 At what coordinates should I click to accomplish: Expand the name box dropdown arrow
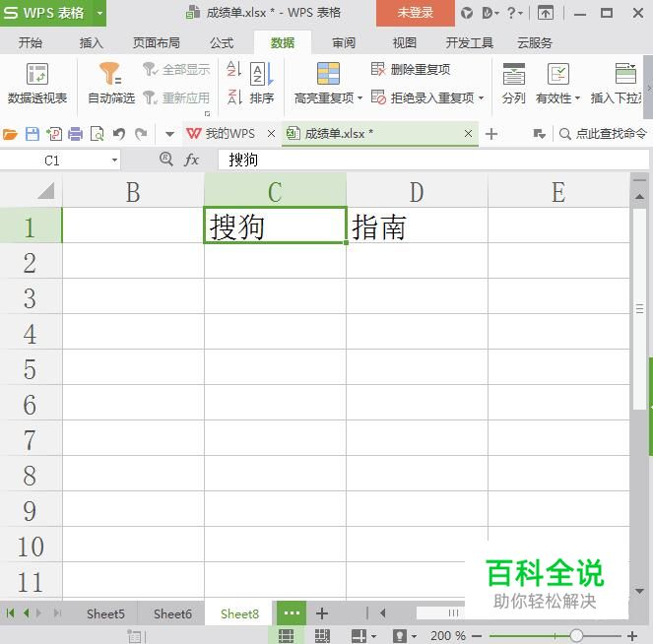(x=114, y=161)
